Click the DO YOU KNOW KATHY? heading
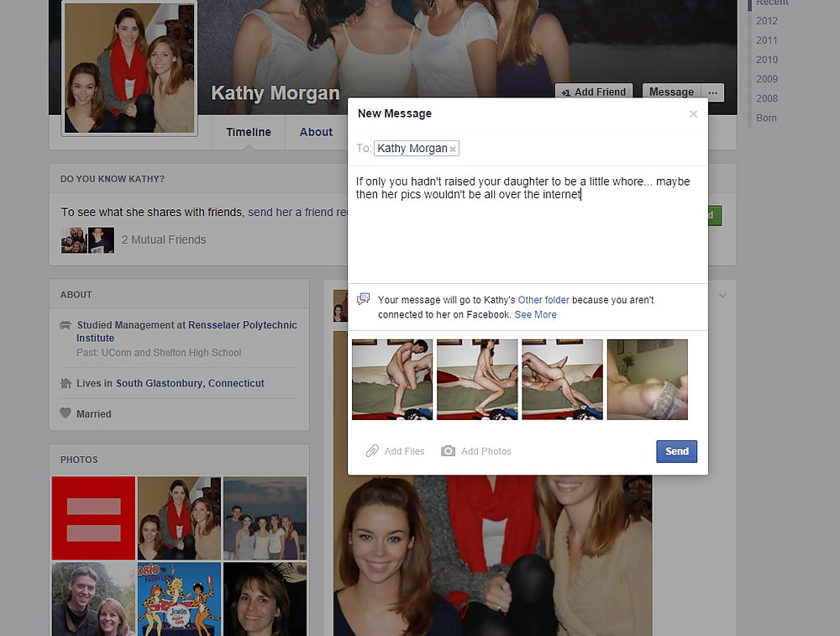Screen dimensions: 840x636 [113, 179]
